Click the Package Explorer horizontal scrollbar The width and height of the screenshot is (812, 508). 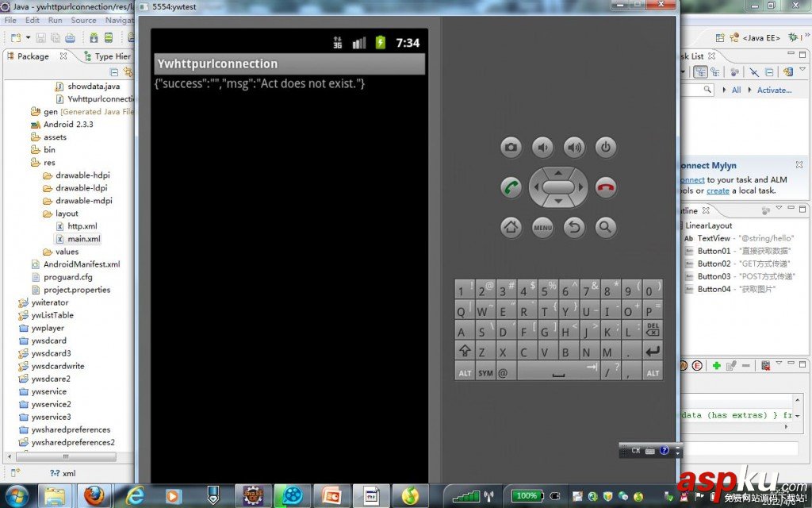[x=66, y=456]
